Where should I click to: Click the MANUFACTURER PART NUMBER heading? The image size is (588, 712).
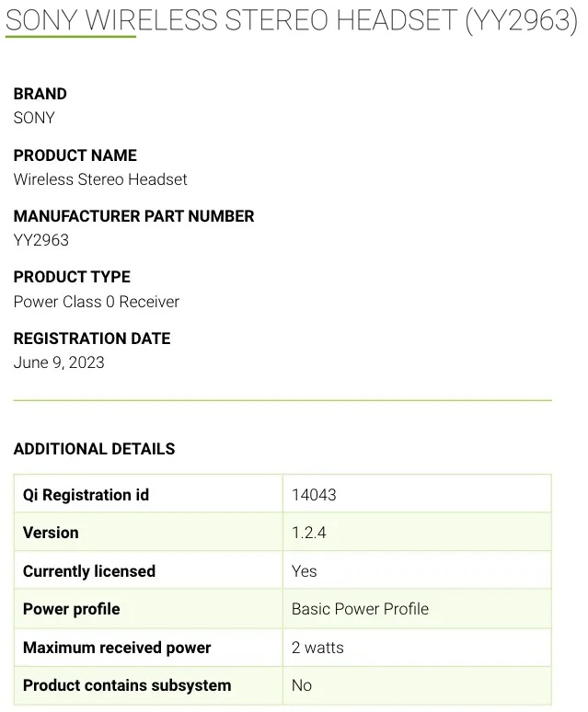click(x=133, y=216)
